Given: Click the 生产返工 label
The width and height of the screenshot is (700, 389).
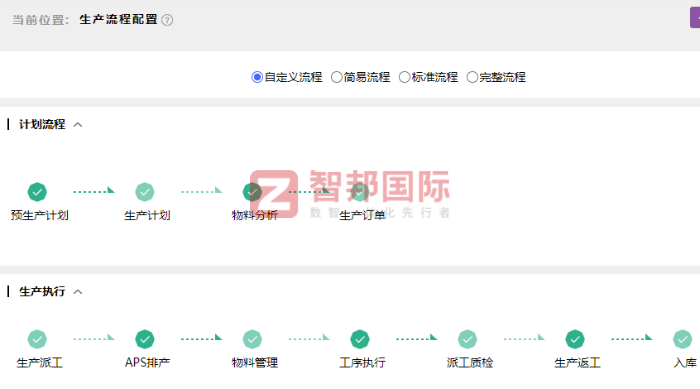Looking at the screenshot, I should (578, 363).
